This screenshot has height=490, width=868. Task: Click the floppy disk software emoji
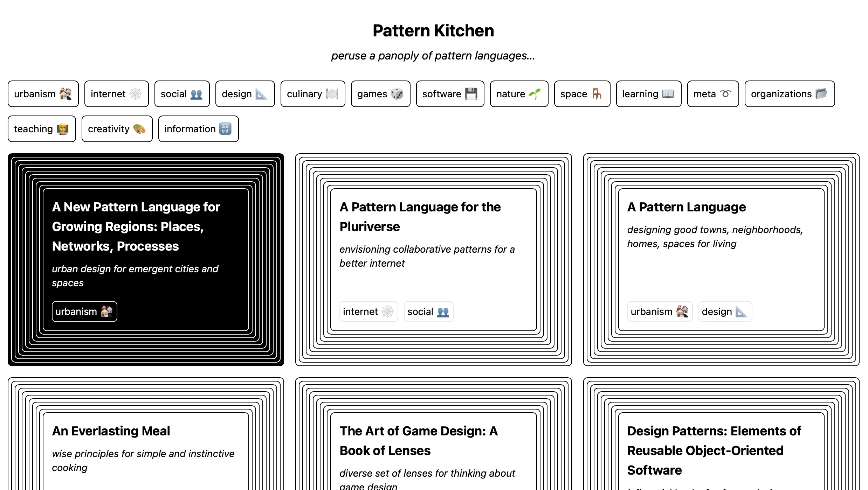[471, 94]
